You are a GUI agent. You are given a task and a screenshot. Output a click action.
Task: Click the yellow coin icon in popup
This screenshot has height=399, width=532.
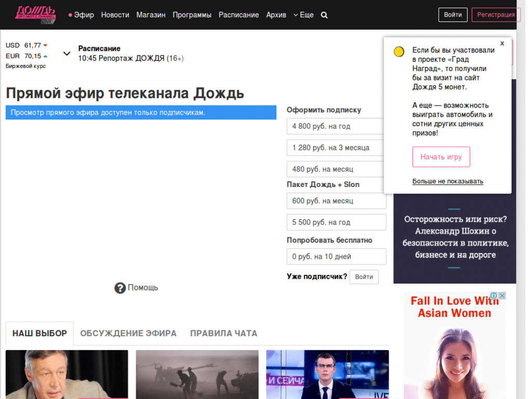398,51
